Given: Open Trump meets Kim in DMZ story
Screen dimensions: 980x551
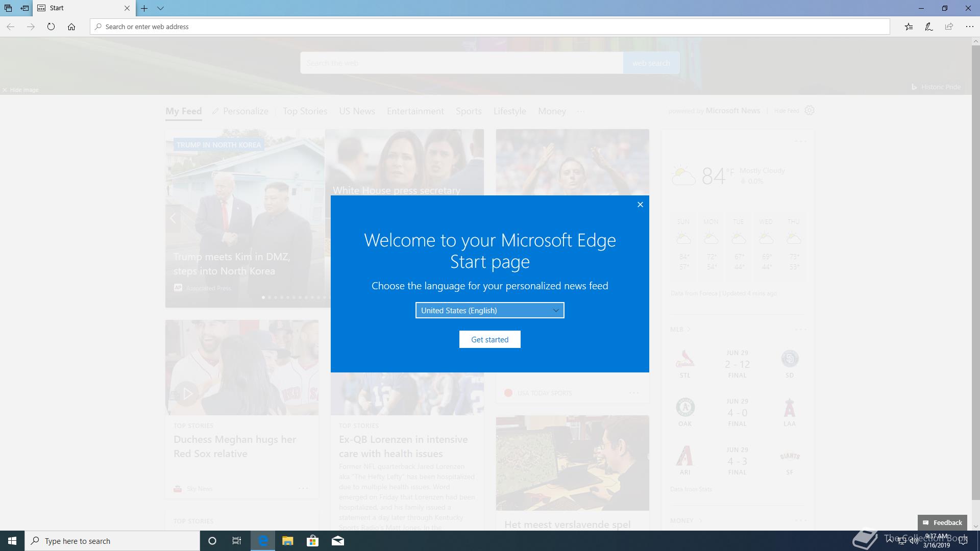Looking at the screenshot, I should point(232,264).
